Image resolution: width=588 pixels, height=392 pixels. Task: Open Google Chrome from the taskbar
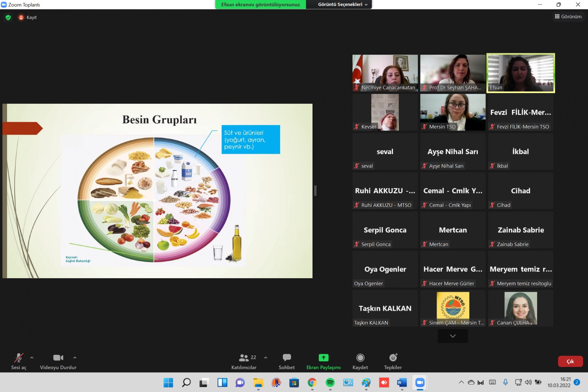coord(312,383)
